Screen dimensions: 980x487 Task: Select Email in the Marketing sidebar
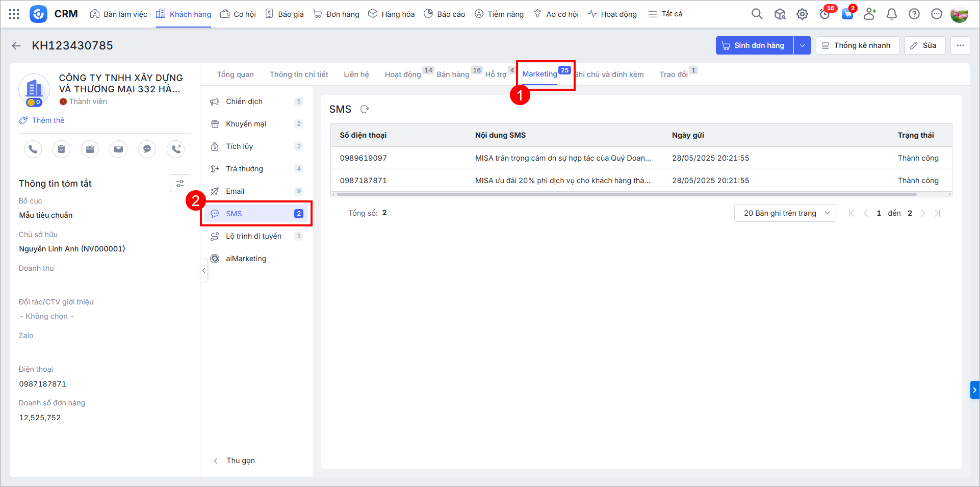[235, 191]
